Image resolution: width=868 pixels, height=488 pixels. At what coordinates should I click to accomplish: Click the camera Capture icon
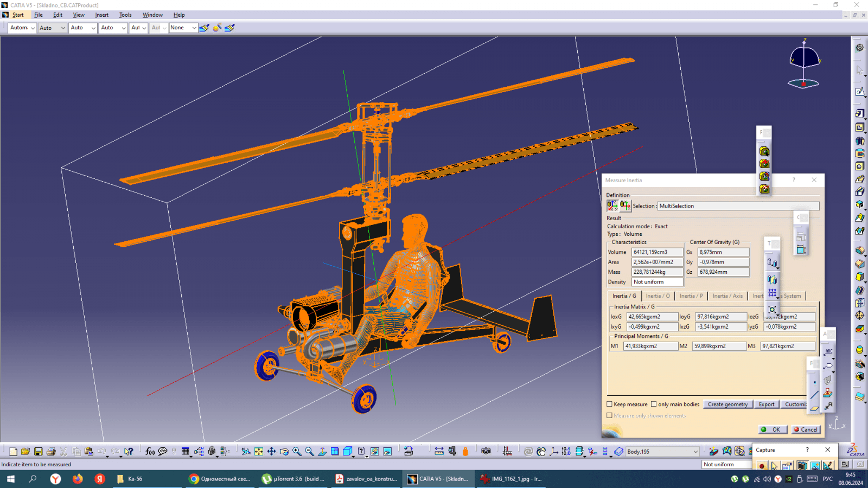tap(486, 451)
